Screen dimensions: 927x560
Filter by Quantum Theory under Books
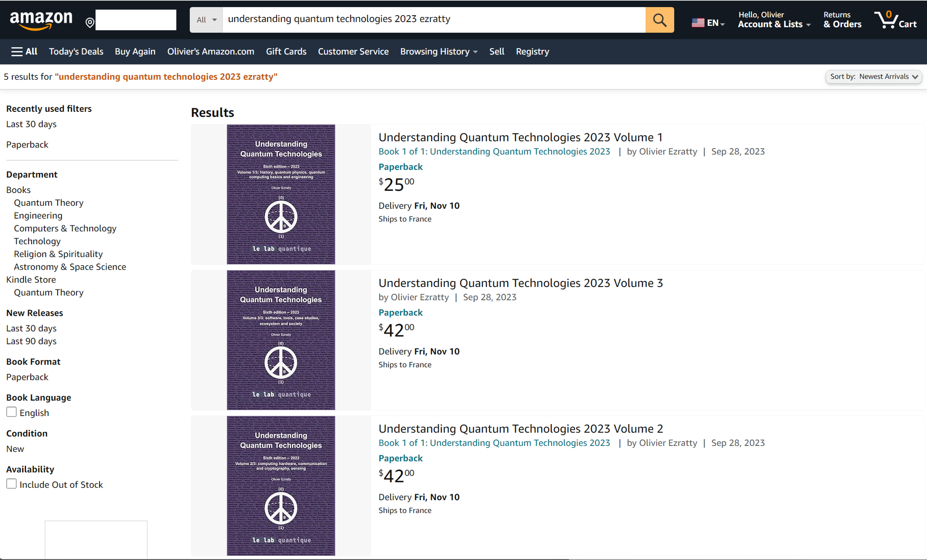[x=48, y=203]
